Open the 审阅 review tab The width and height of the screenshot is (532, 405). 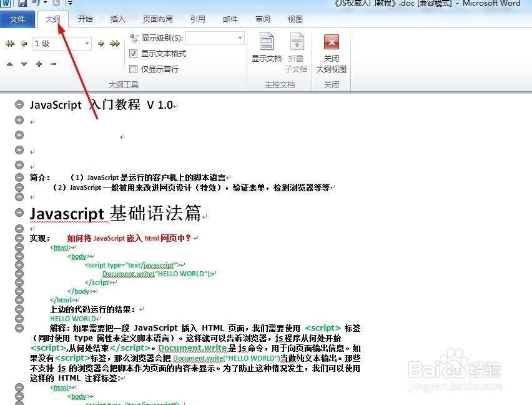coord(263,19)
